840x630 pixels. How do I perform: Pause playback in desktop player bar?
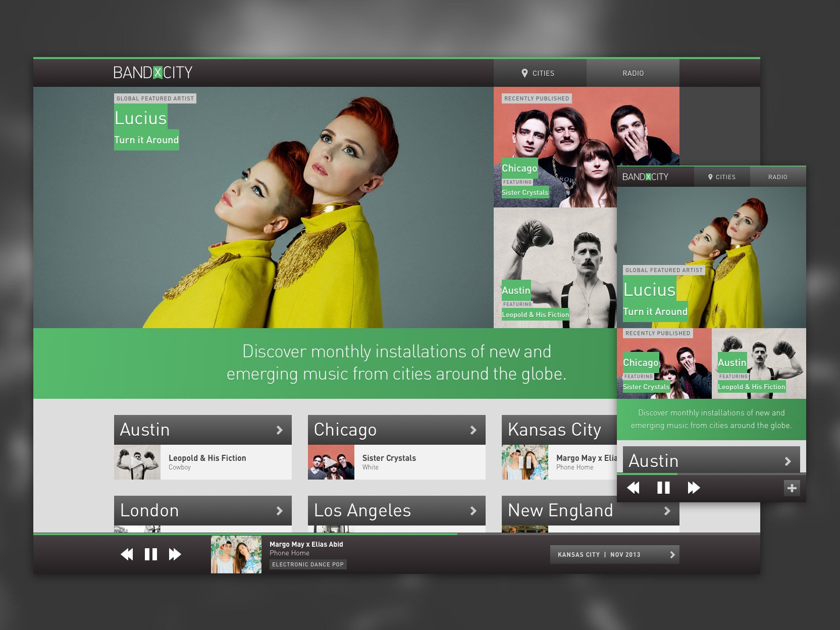(151, 554)
